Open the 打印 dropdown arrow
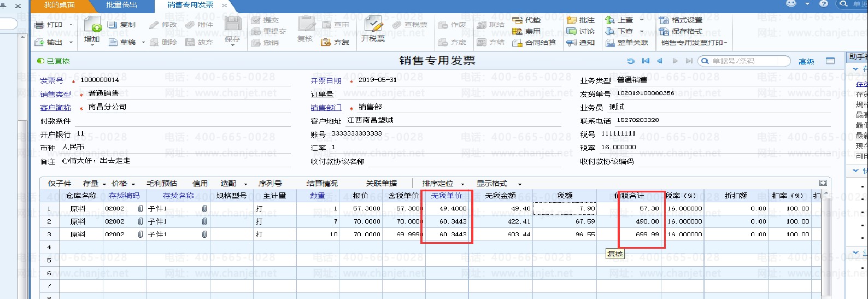The image size is (868, 299). coord(71,25)
